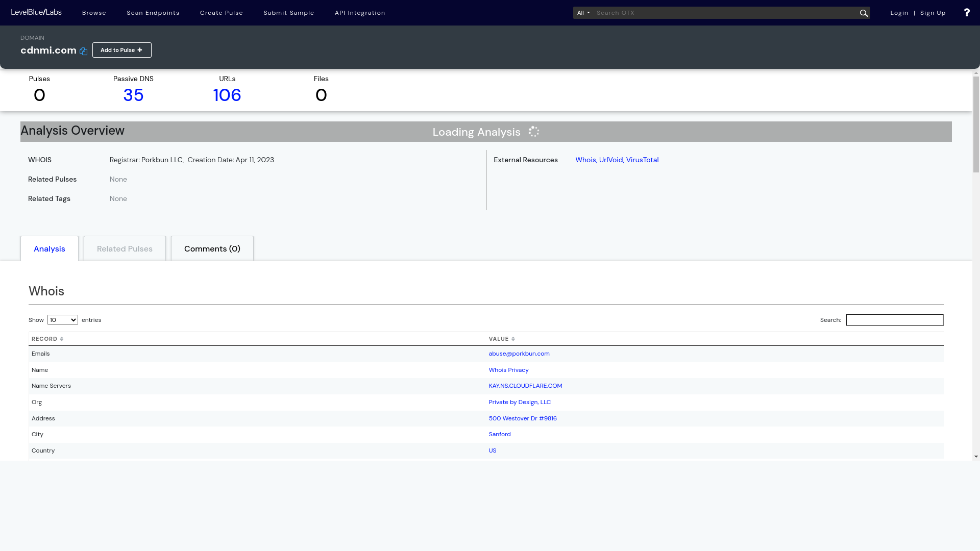Click the US country value
Screen dimensions: 980x551
(x=493, y=450)
